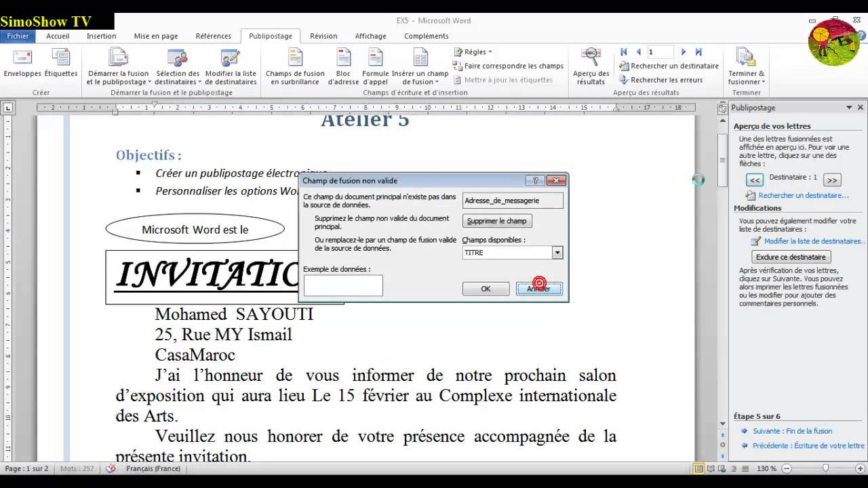
Task: Select Page layout view button
Action: (698, 468)
